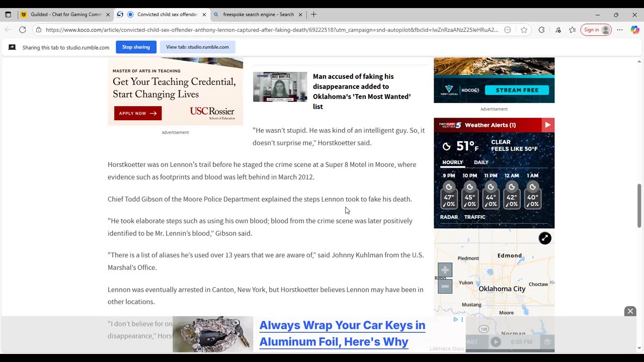Close the Guilded tab

tap(108, 15)
